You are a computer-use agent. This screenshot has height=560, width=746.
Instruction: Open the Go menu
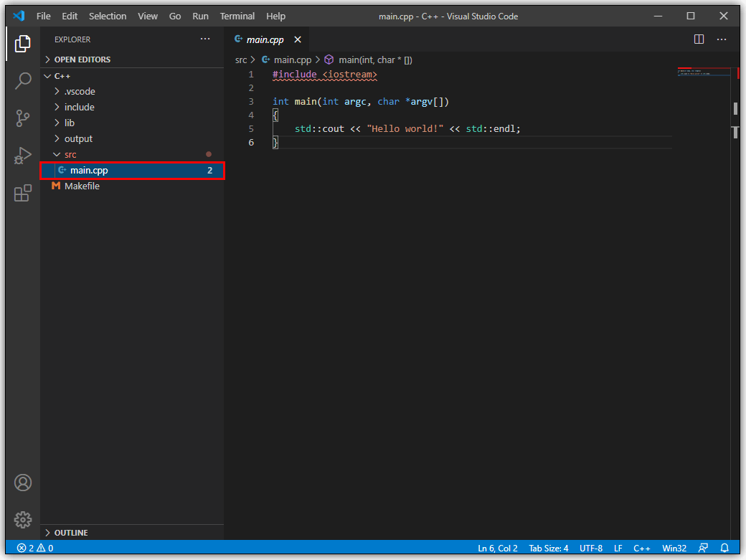(x=175, y=16)
